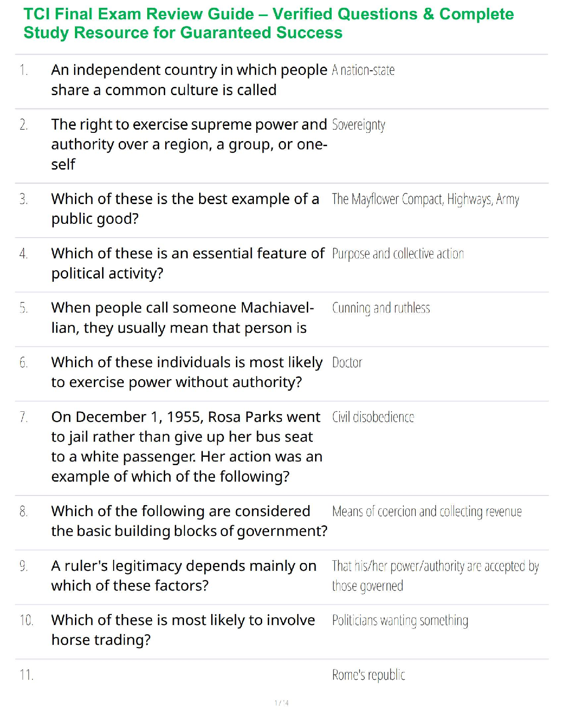Click the Machiavellian question text

(x=182, y=318)
